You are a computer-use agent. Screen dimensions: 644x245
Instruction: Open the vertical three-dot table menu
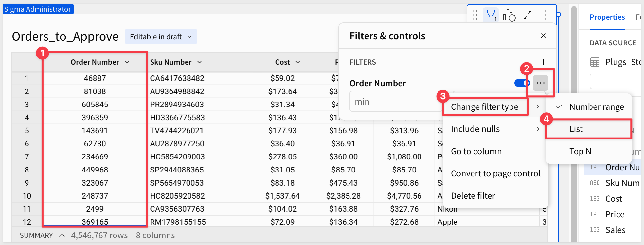point(546,15)
